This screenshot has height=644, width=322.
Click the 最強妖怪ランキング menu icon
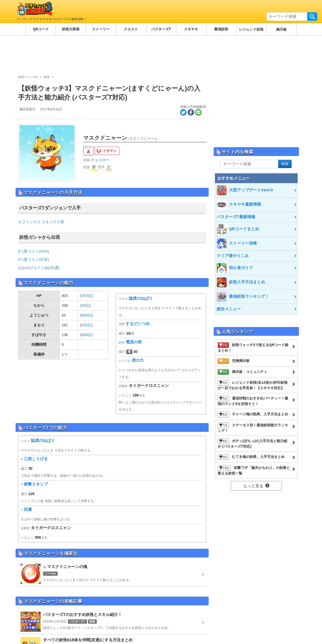(x=222, y=297)
